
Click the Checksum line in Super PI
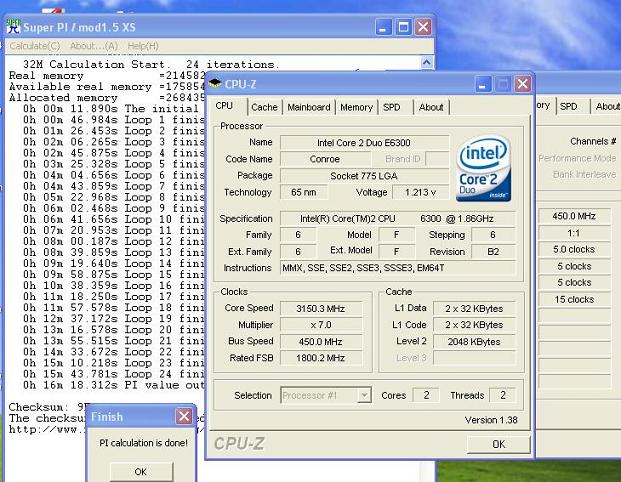pos(48,407)
